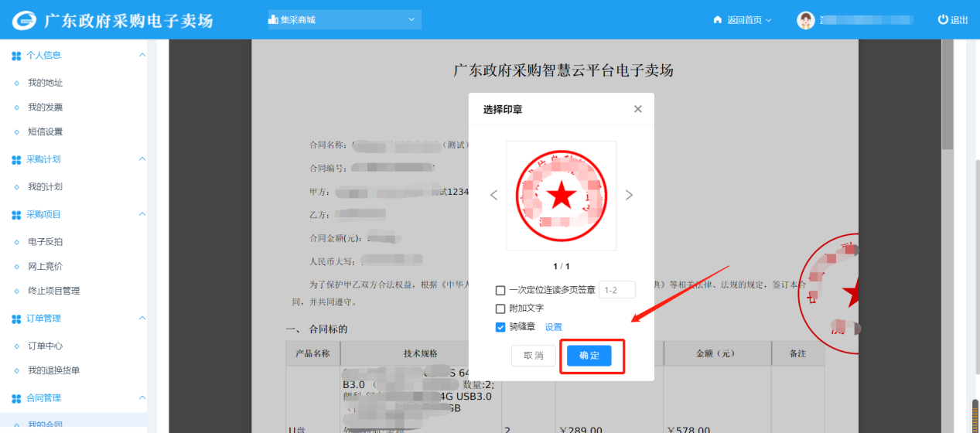Click the 采购项目 group icon
Viewport: 980px width, 433px height.
pos(16,214)
